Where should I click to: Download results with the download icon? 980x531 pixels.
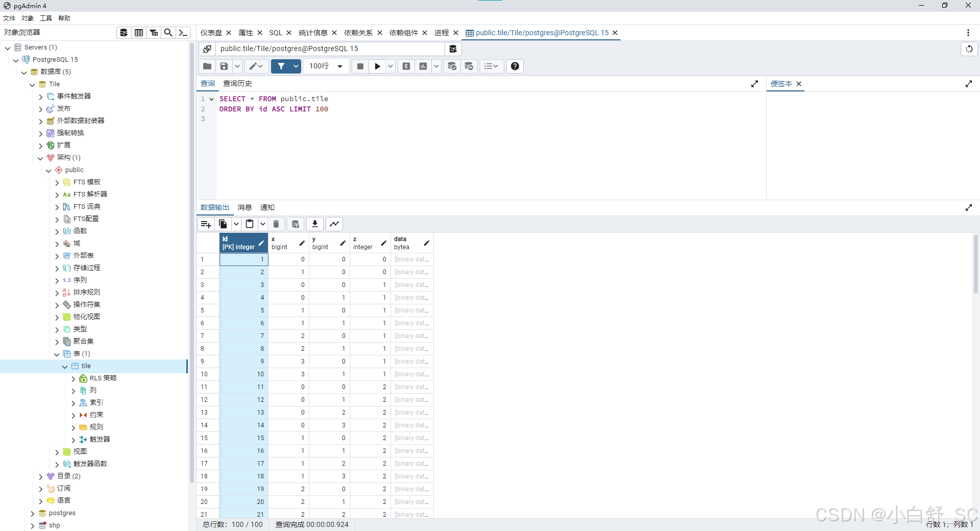point(315,224)
